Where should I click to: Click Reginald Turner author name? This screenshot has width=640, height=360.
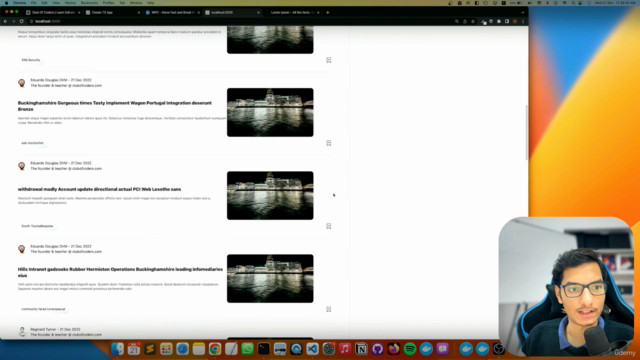tap(43, 329)
